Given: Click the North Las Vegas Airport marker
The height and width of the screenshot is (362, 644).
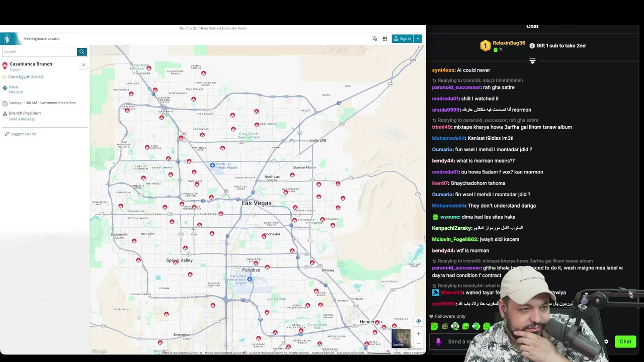Looking at the screenshot, I should pos(212,165).
